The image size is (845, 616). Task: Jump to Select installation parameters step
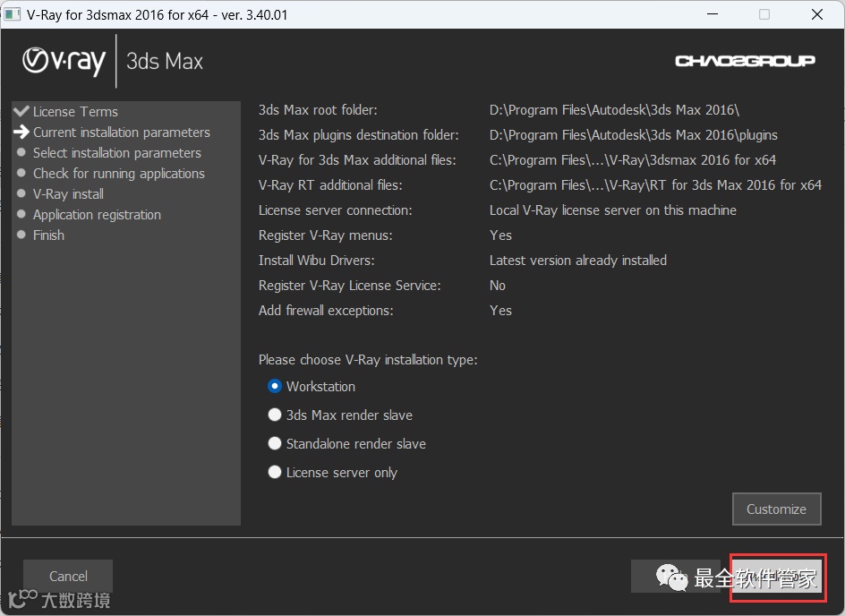[117, 153]
